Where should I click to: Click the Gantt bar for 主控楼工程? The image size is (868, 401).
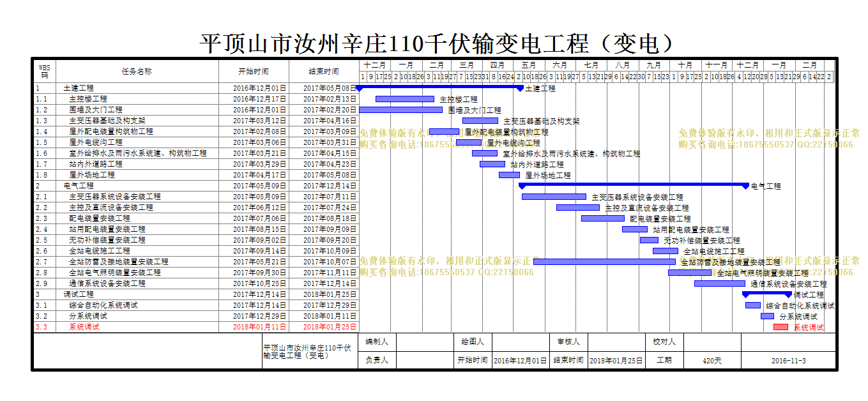tap(405, 99)
